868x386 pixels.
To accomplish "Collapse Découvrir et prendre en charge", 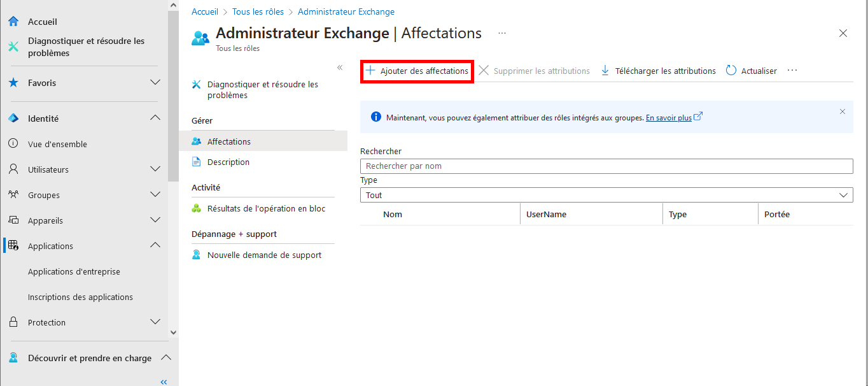I will (166, 357).
